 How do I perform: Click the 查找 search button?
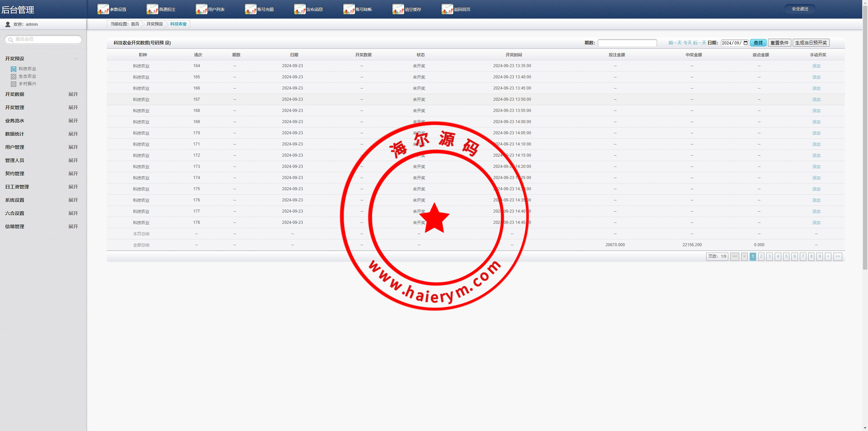tap(758, 43)
